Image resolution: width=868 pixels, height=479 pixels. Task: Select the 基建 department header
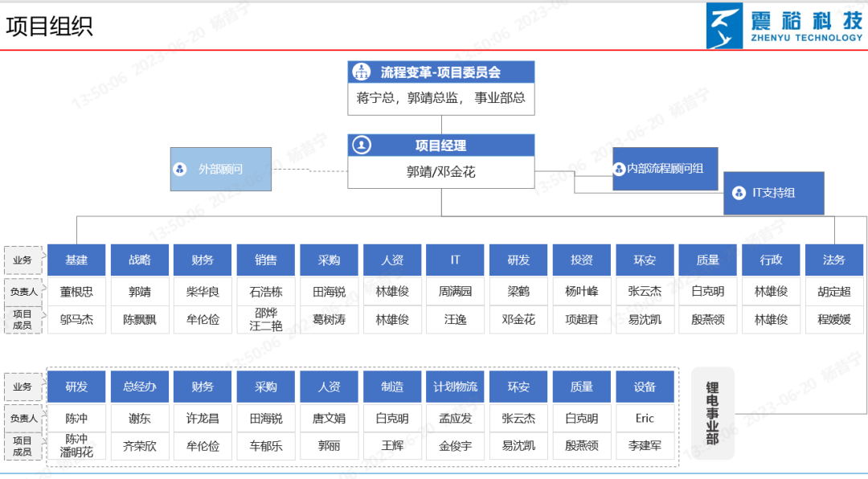pos(76,260)
